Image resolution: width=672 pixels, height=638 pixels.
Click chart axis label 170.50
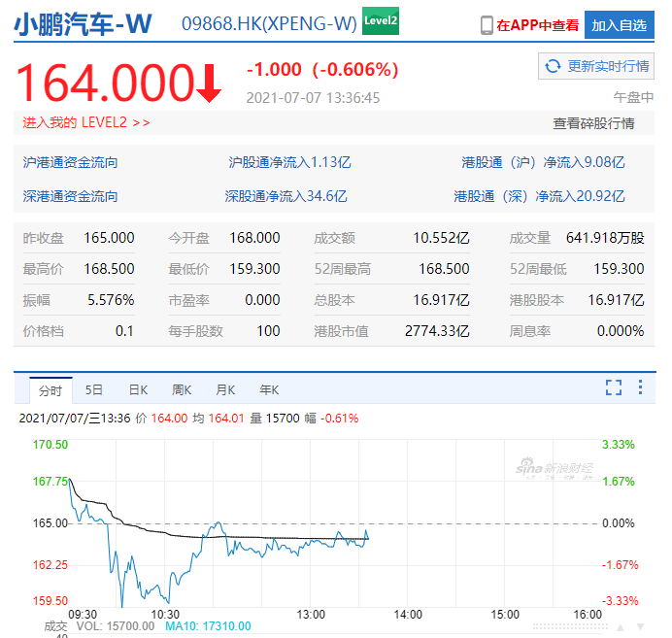pos(50,445)
